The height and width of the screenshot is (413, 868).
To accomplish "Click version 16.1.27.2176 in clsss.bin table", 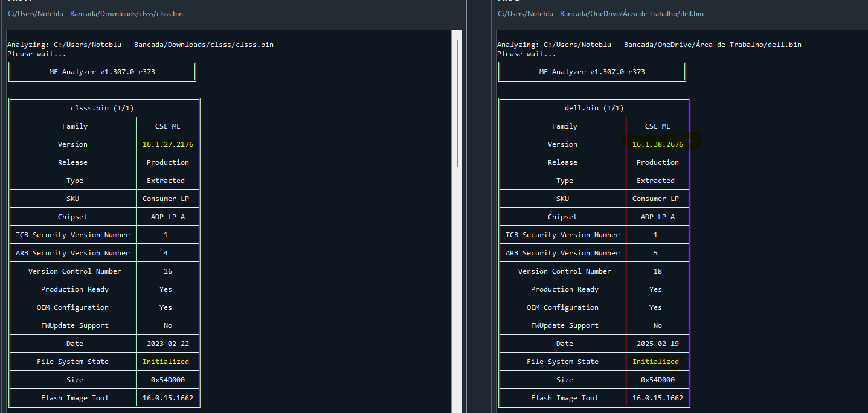I will click(x=168, y=144).
